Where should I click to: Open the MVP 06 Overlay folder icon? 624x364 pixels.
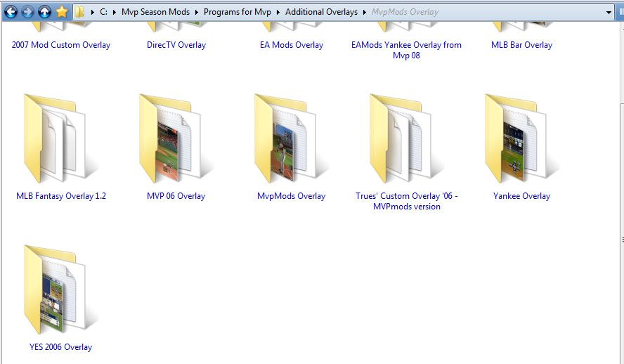[x=176, y=139]
